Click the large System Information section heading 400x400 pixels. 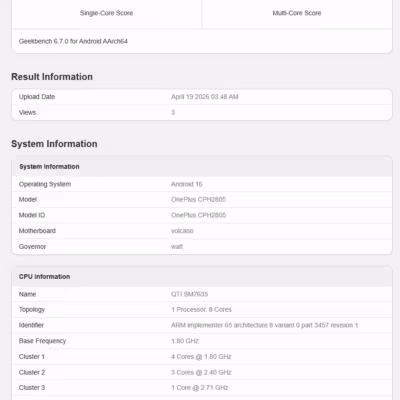click(x=54, y=144)
